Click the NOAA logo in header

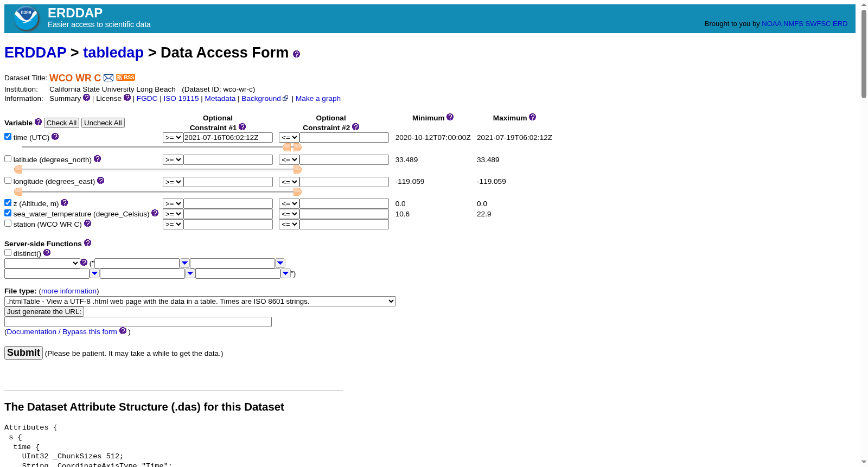[x=26, y=18]
